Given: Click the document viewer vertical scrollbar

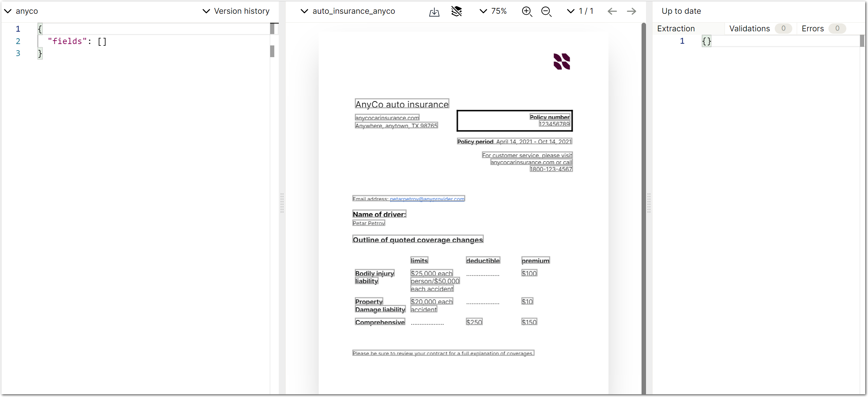Looking at the screenshot, I should 643,206.
